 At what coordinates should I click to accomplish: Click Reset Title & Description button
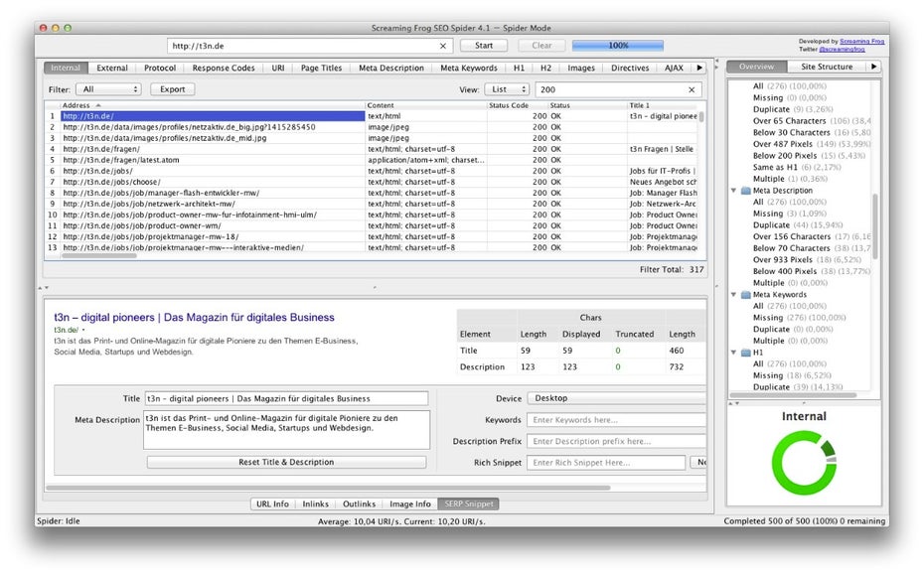[x=286, y=463]
